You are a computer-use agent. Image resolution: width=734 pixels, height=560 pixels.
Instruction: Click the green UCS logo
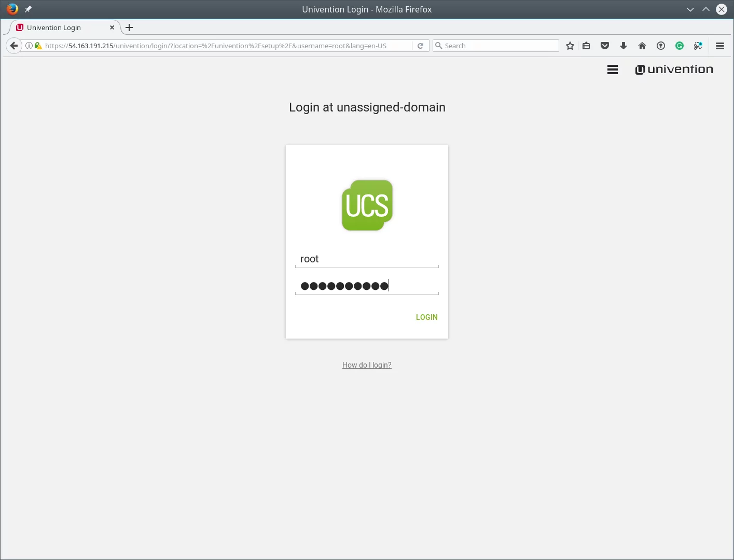pos(367,205)
